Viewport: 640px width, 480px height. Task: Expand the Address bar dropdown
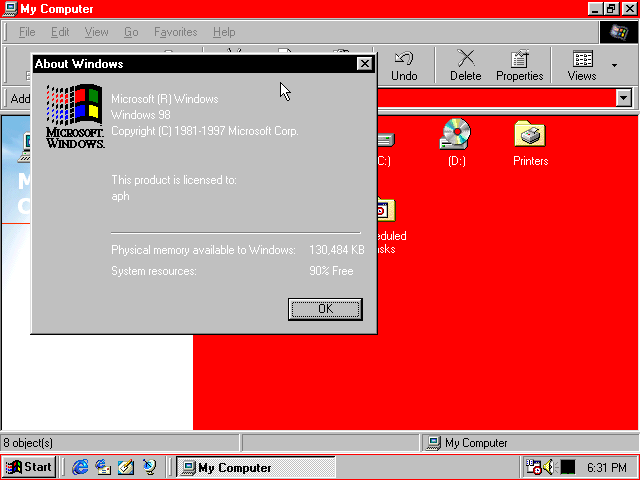pyautogui.click(x=624, y=98)
